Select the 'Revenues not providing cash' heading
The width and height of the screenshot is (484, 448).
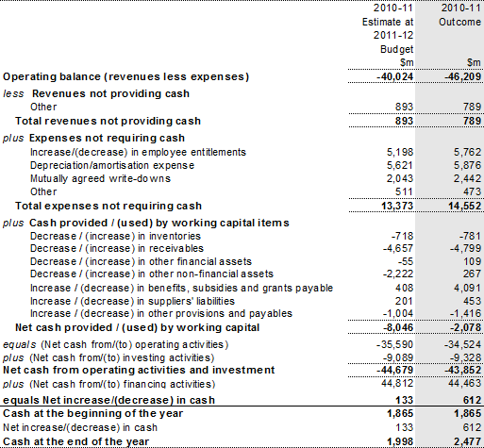[110, 93]
